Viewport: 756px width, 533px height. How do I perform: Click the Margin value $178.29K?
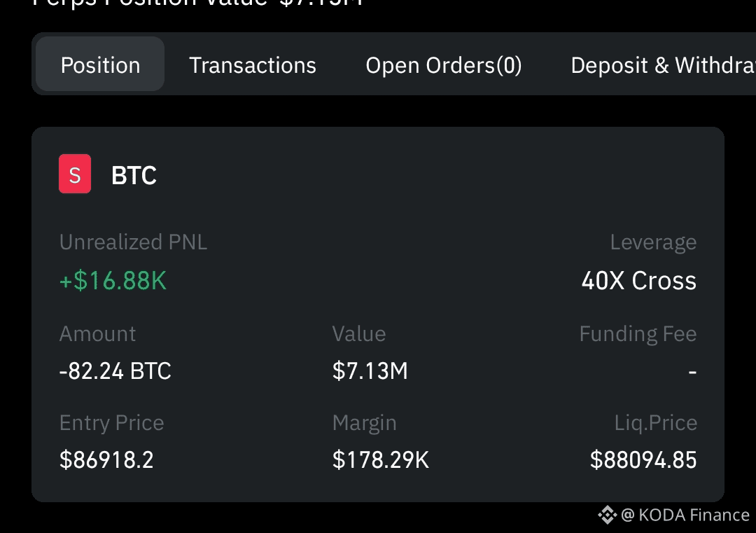380,459
